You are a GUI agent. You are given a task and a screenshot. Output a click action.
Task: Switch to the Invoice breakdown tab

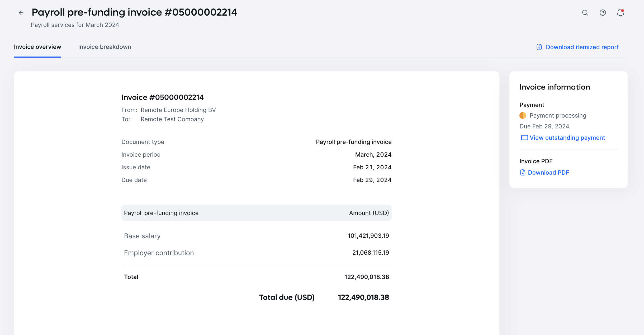(x=105, y=47)
